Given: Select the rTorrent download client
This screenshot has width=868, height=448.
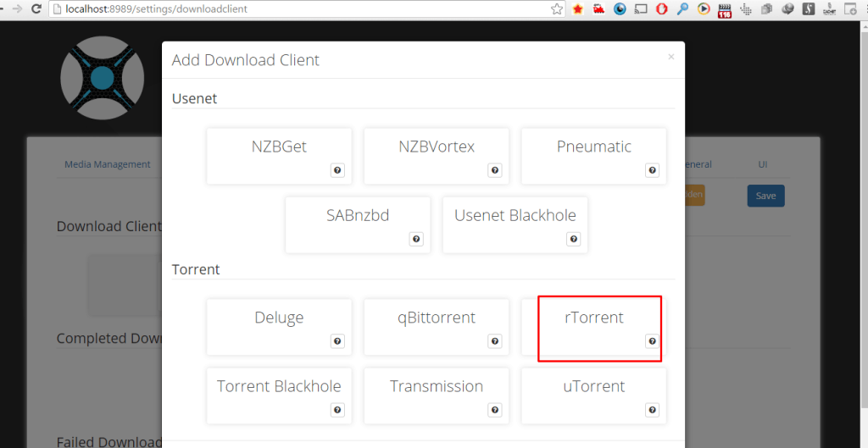Looking at the screenshot, I should 594,319.
